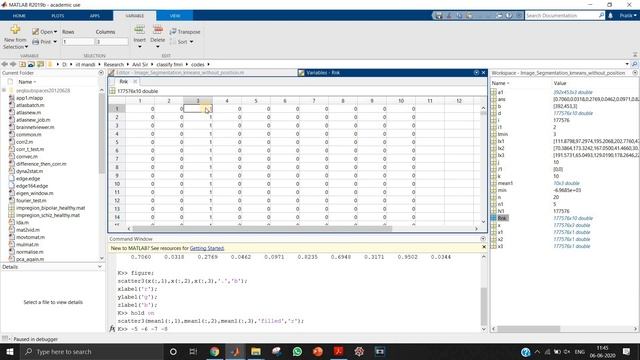Close the Getting Started banner
The image size is (640, 360).
[x=484, y=247]
